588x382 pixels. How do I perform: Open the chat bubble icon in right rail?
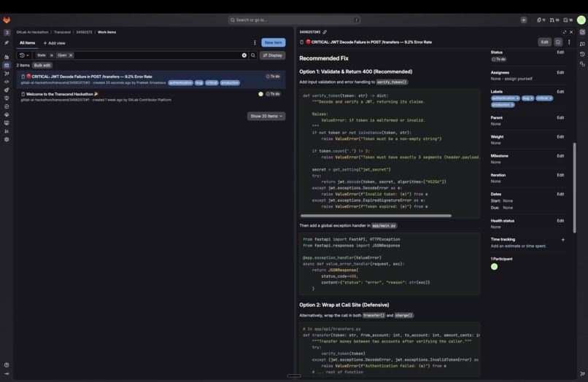(x=582, y=44)
